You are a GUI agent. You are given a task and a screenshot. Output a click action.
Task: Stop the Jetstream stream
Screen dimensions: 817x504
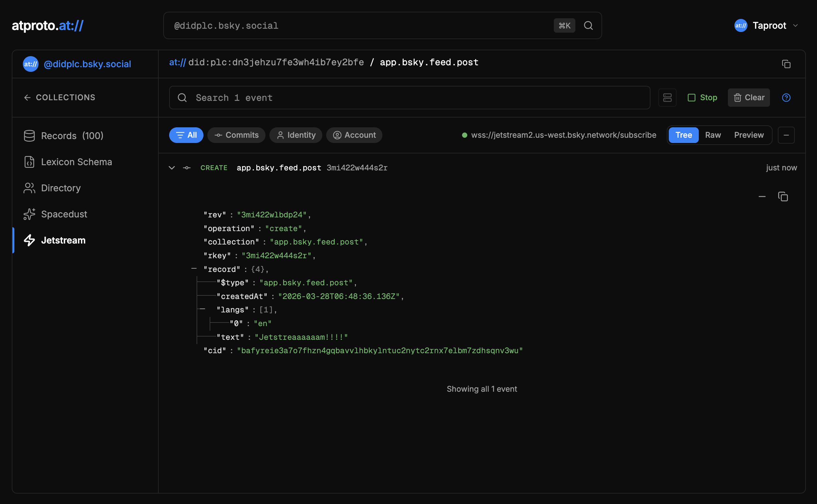[702, 98]
